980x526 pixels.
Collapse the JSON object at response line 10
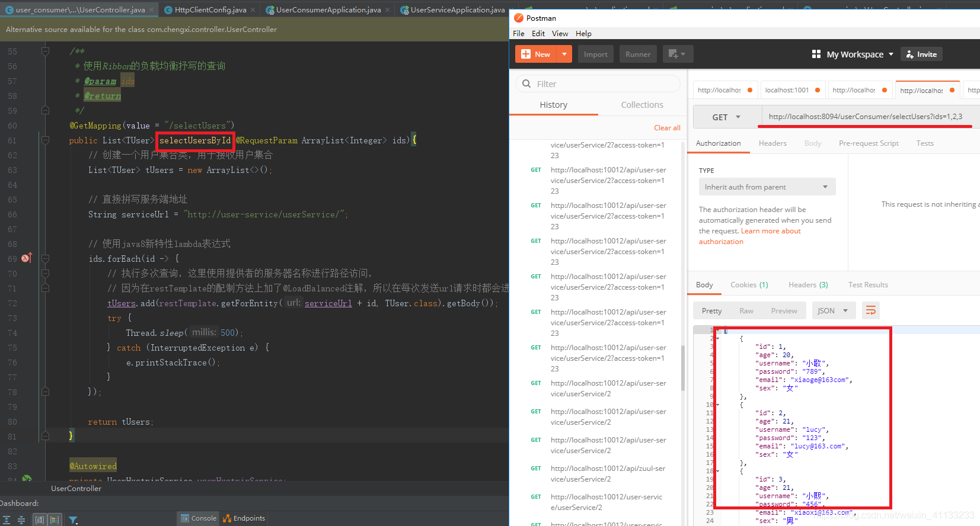click(717, 405)
